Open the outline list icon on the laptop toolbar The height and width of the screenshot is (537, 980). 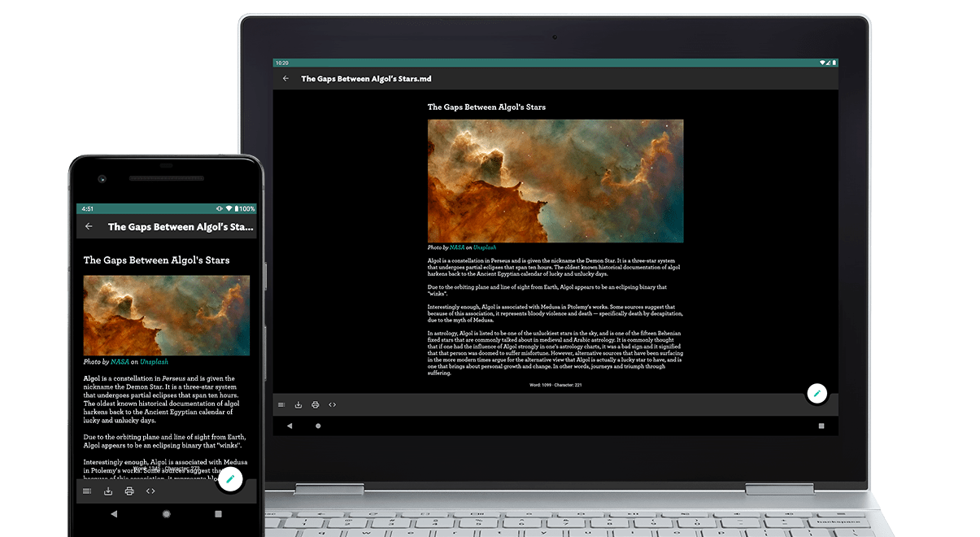[281, 404]
